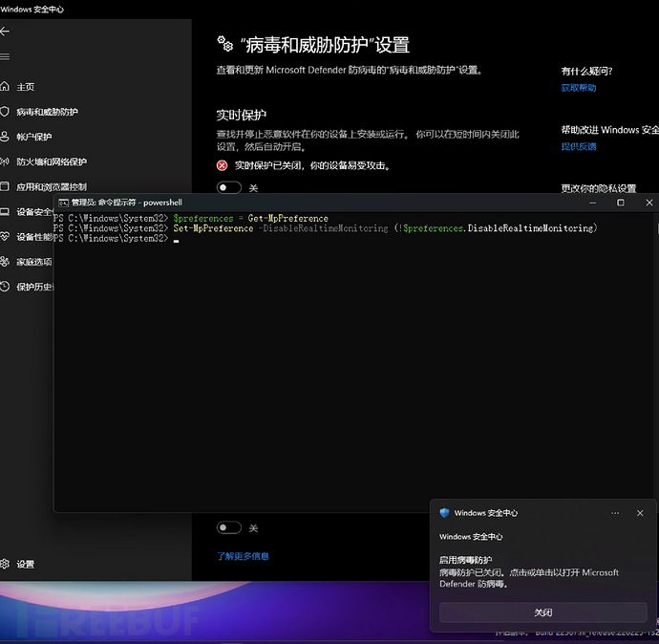Click the 有什么疑问? heading

click(586, 72)
